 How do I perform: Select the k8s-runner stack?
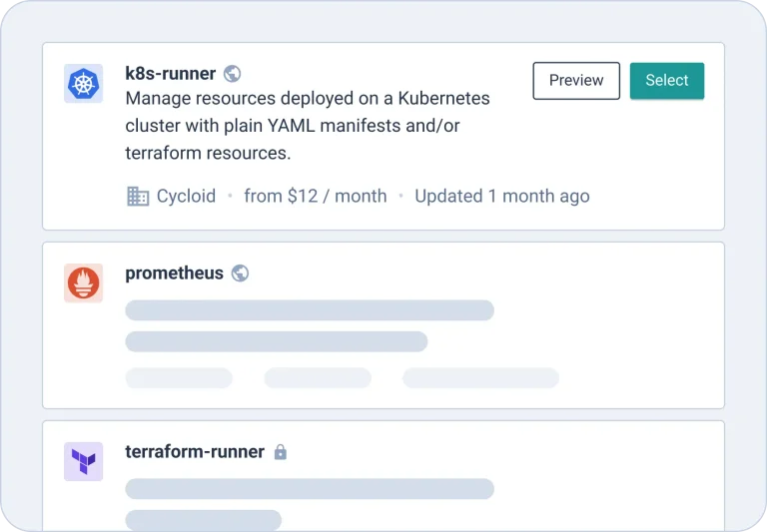click(667, 81)
